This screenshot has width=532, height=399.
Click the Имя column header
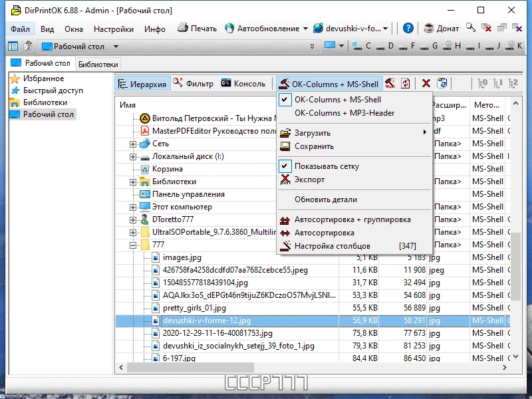[x=128, y=105]
